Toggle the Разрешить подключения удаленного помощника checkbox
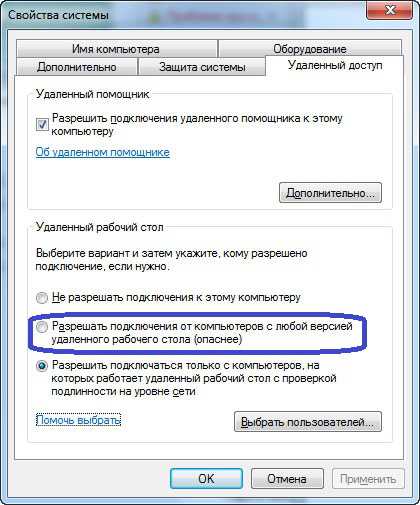This screenshot has width=420, height=505. point(42,125)
